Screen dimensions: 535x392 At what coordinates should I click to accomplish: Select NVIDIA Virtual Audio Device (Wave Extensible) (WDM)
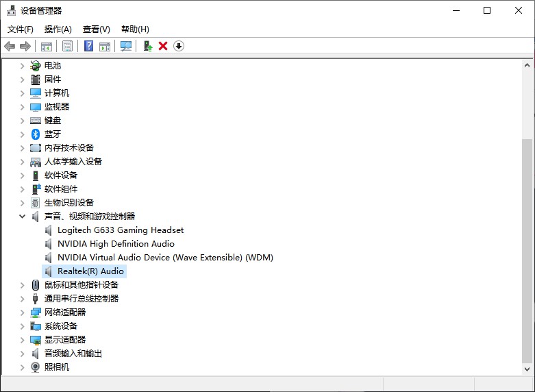pos(165,258)
